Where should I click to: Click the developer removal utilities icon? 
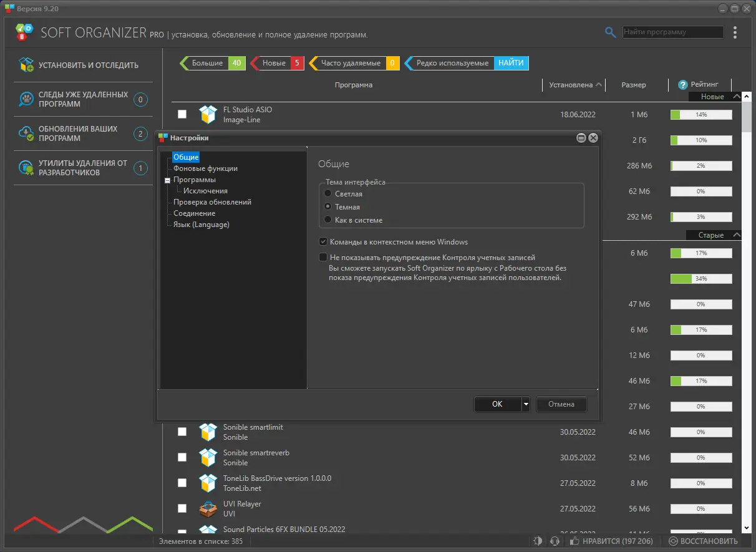(x=26, y=168)
